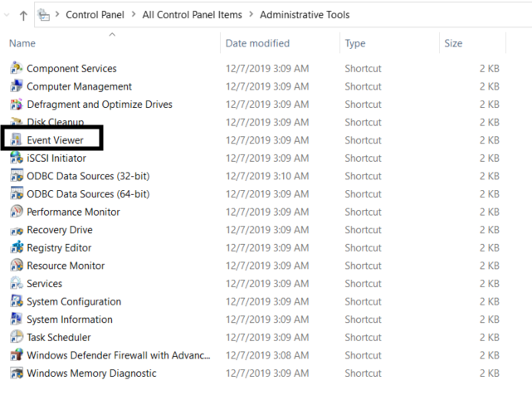Select the Resource Monitor icon
Screen dimensions: 532x415
[17, 266]
